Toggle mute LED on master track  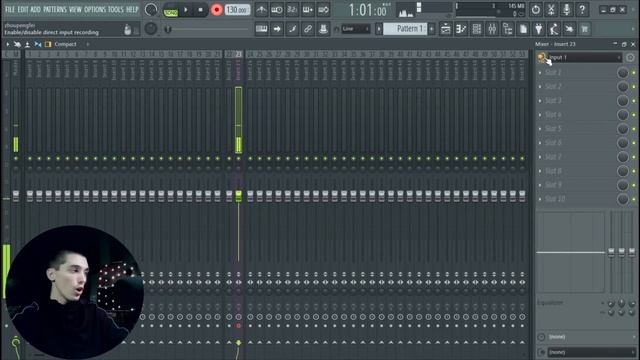click(x=16, y=158)
